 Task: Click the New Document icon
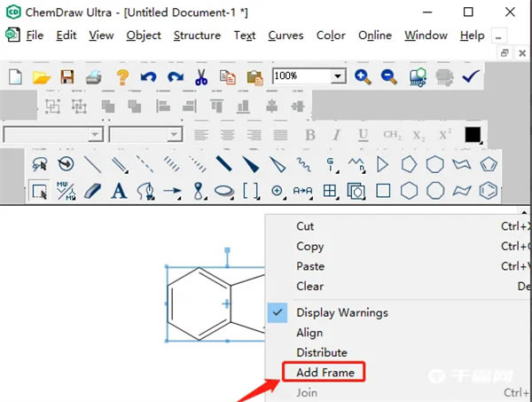(x=15, y=76)
